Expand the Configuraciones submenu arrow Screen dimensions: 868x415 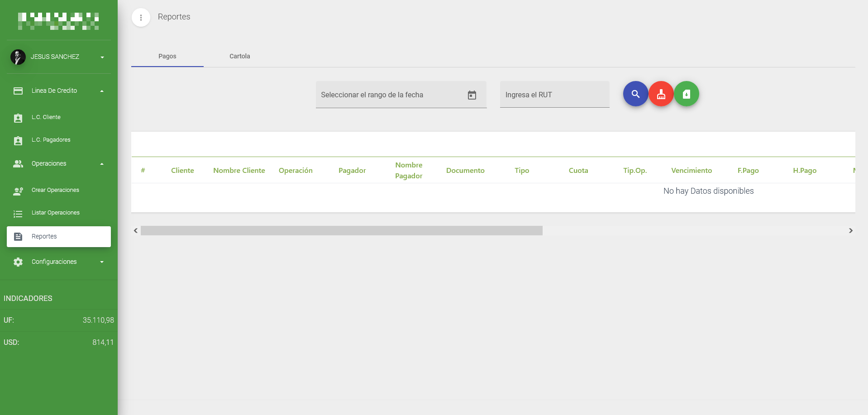click(102, 262)
